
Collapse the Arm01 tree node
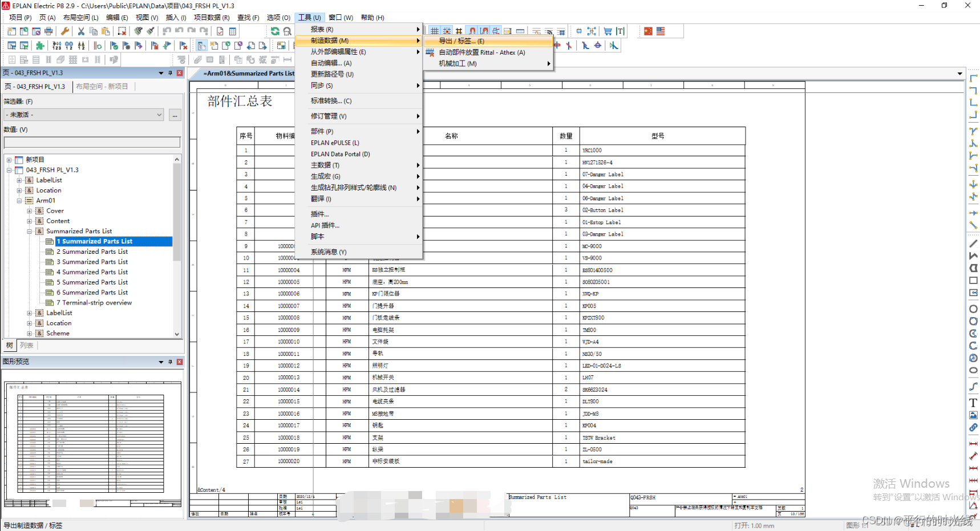[20, 200]
